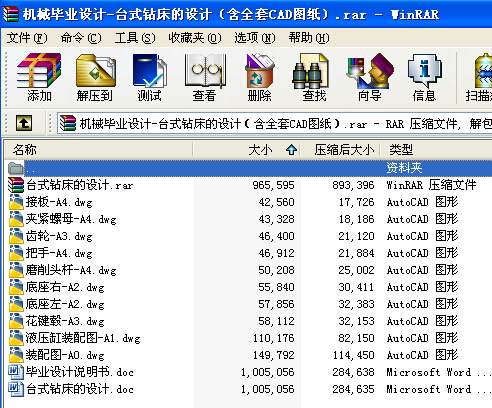Open the 收藏夹(O) menu
The image size is (492, 408).
(x=195, y=38)
